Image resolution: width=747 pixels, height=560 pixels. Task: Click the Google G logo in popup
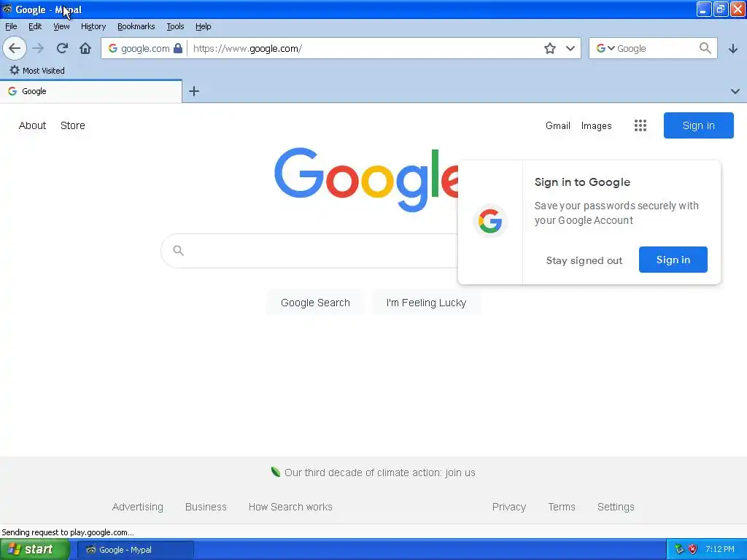[490, 222]
